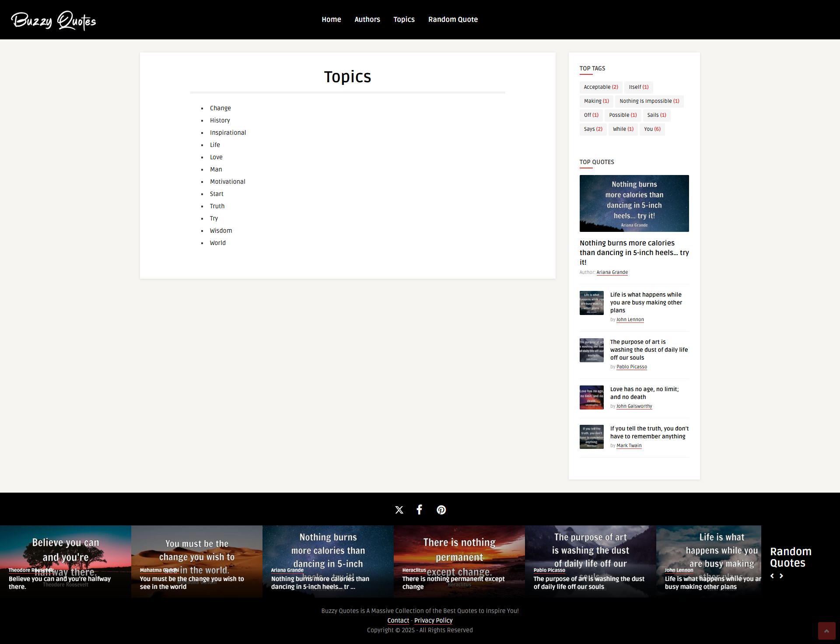Go to previous random quotes slide

click(x=772, y=576)
